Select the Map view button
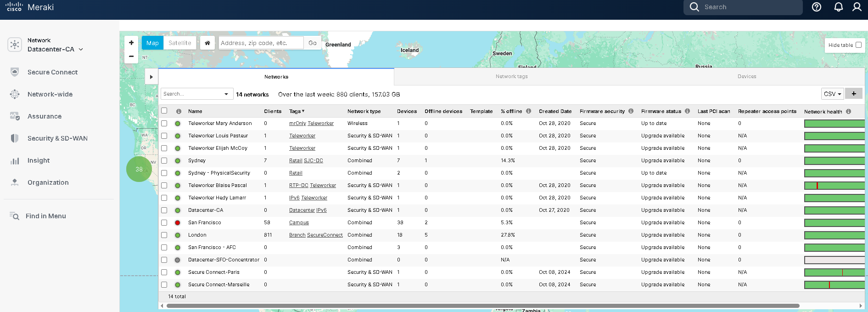The height and width of the screenshot is (312, 868). coord(152,43)
